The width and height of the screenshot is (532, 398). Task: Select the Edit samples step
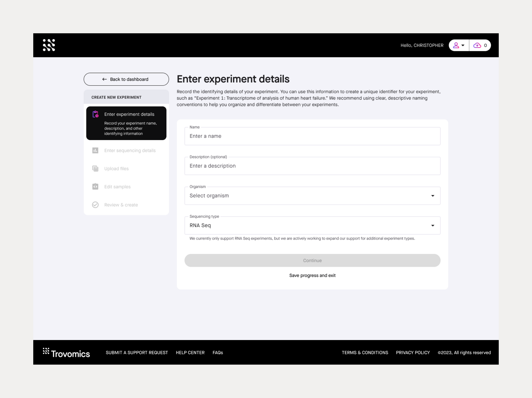[126, 187]
